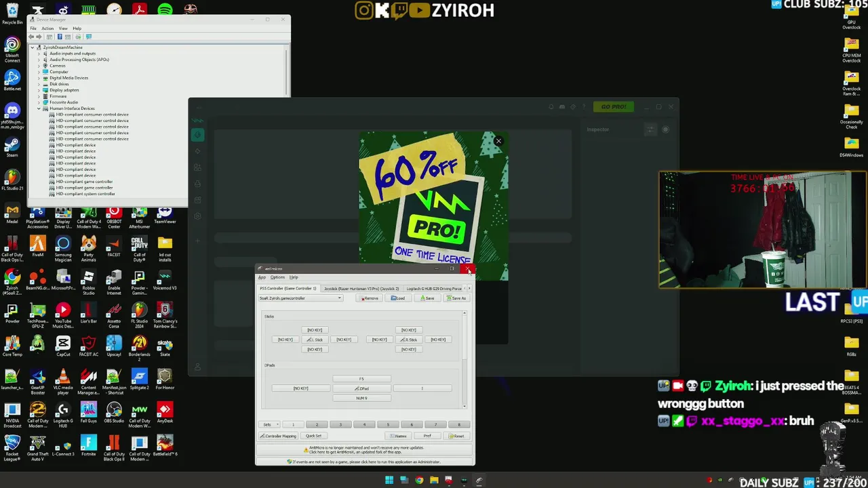Collapse the ZyirohDreamMachine root node
Image resolution: width=868 pixels, height=488 pixels.
point(32,47)
